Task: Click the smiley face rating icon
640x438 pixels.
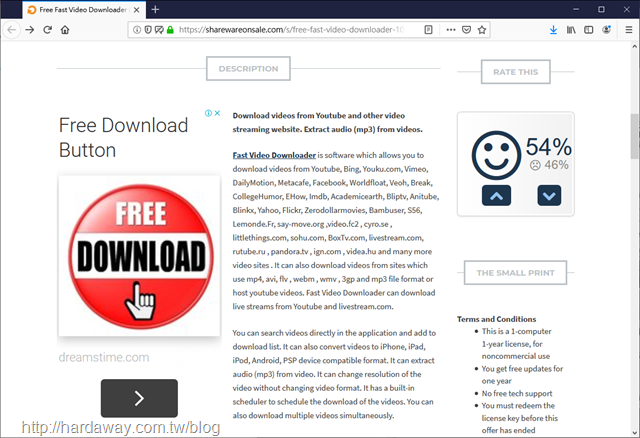Action: tap(496, 156)
